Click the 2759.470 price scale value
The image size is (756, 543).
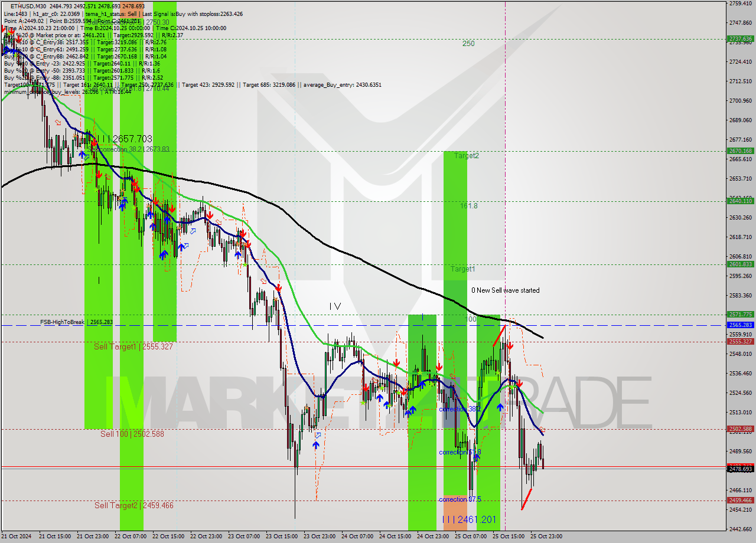tap(741, 4)
